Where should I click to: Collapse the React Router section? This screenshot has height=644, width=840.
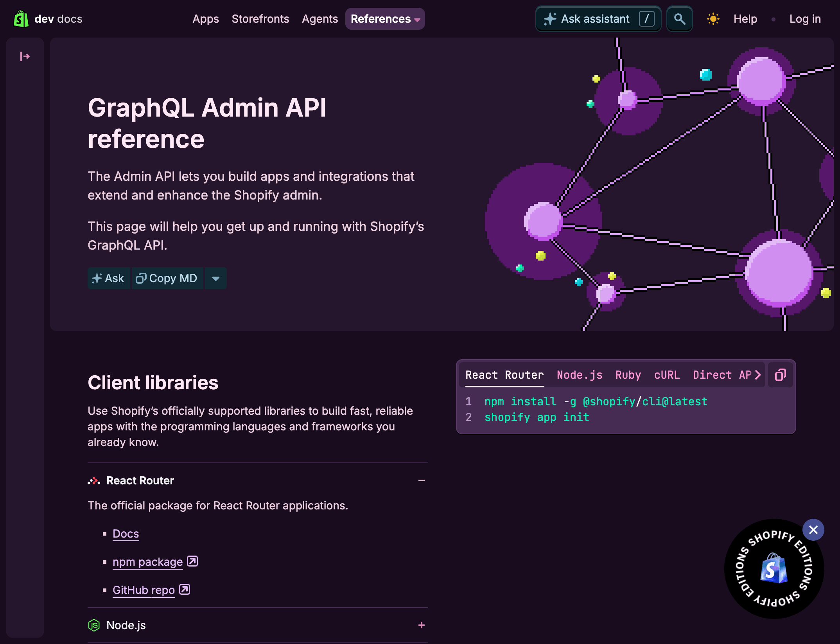pyautogui.click(x=422, y=480)
